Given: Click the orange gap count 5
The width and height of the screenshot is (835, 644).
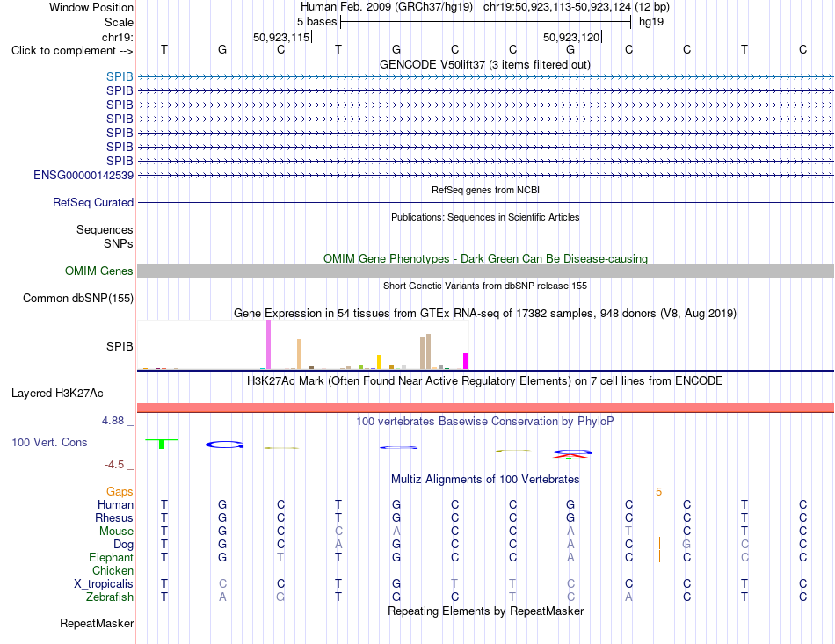Looking at the screenshot, I should tap(658, 492).
